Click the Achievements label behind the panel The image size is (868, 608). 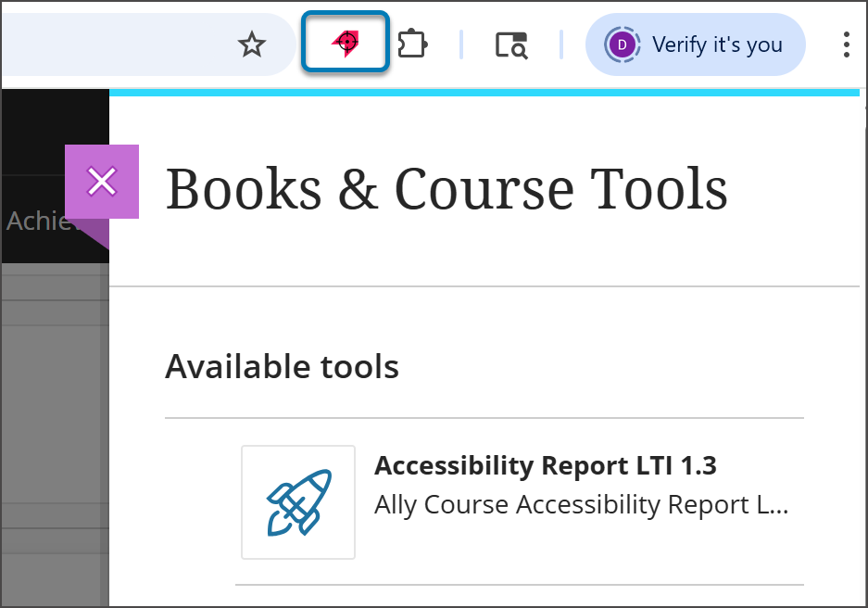coord(41,222)
